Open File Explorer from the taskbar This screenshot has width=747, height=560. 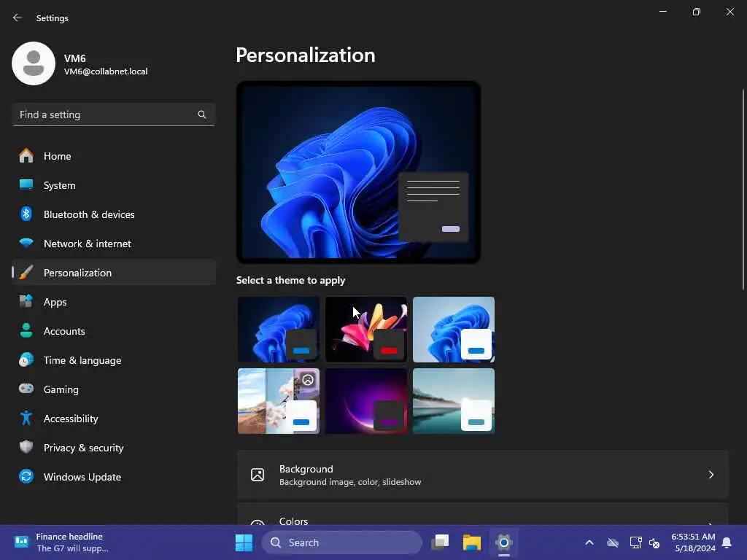[472, 542]
